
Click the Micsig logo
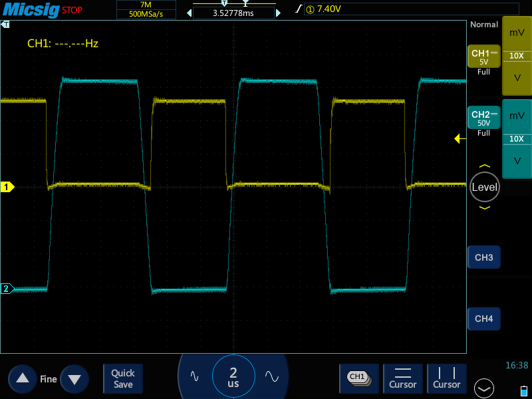31,9
